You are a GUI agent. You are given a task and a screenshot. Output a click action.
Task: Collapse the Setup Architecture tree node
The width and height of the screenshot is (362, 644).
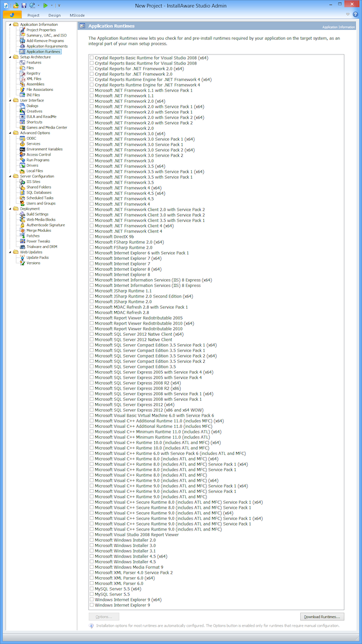pos(10,57)
